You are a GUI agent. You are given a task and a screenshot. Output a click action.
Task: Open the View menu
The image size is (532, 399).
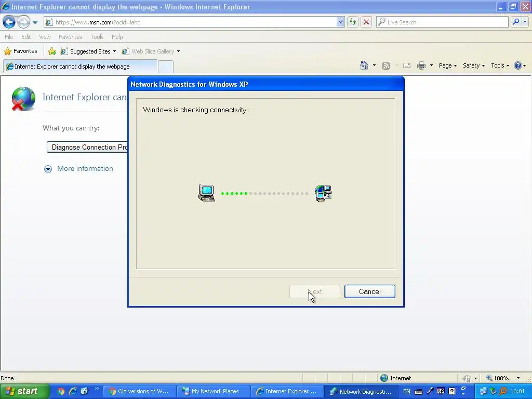click(x=45, y=37)
